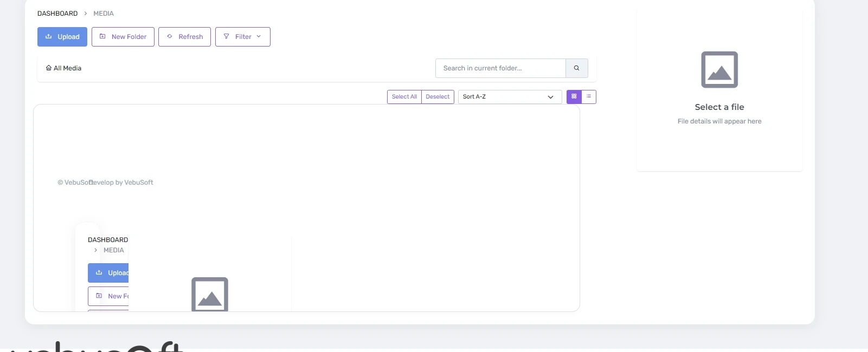868x352 pixels.
Task: Open the Sort A-Z dropdown
Action: coord(509,97)
